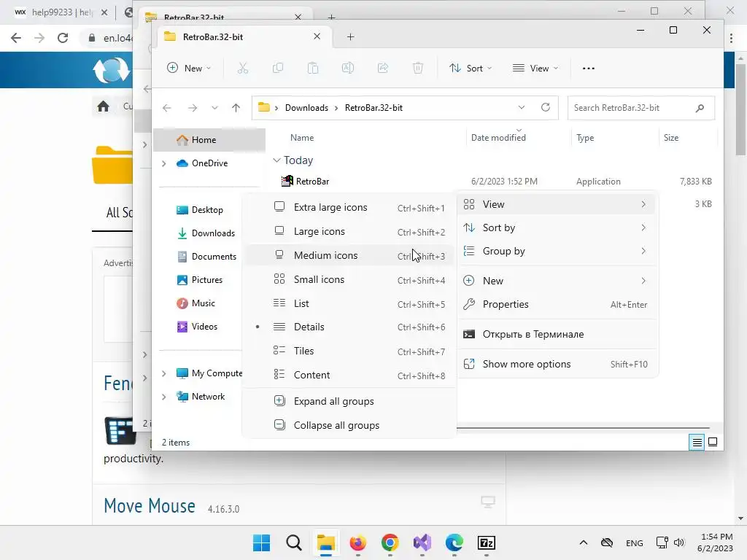Image resolution: width=747 pixels, height=560 pixels.
Task: Click Downloads in address breadcrumb
Action: click(x=306, y=108)
